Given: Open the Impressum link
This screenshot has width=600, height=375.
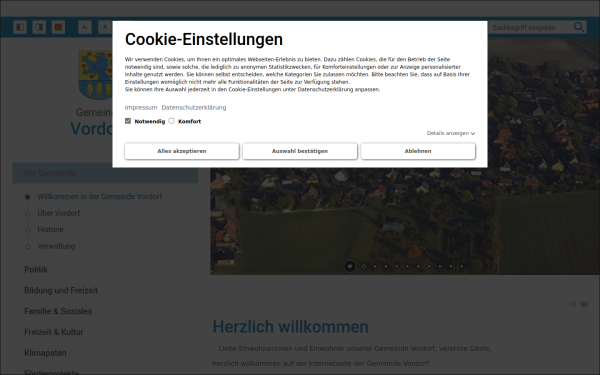Looking at the screenshot, I should click(x=141, y=108).
